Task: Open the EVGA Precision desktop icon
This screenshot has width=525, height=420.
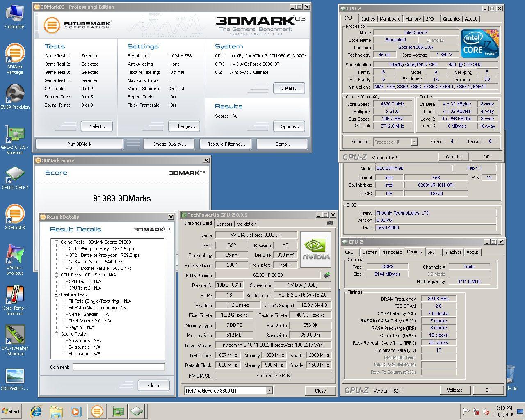Action: [x=15, y=97]
